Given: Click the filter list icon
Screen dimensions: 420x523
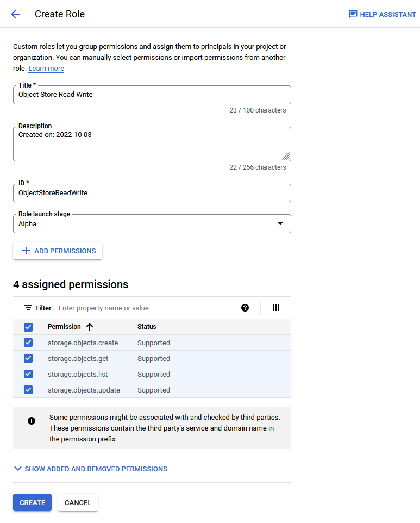Looking at the screenshot, I should point(28,308).
